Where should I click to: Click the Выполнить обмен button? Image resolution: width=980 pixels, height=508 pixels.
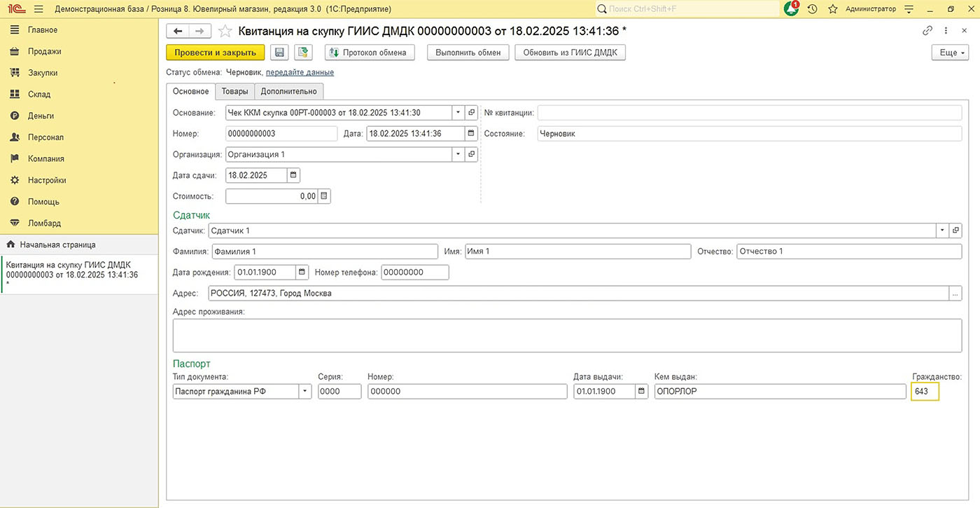click(x=468, y=53)
